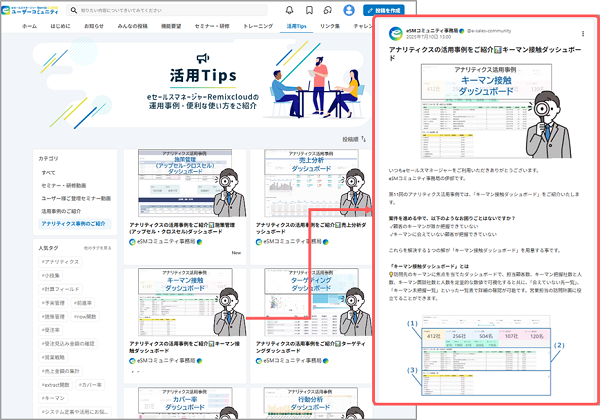The height and width of the screenshot is (420, 600).
Task: Open the セミナー・研修 tab
Action: click(212, 26)
